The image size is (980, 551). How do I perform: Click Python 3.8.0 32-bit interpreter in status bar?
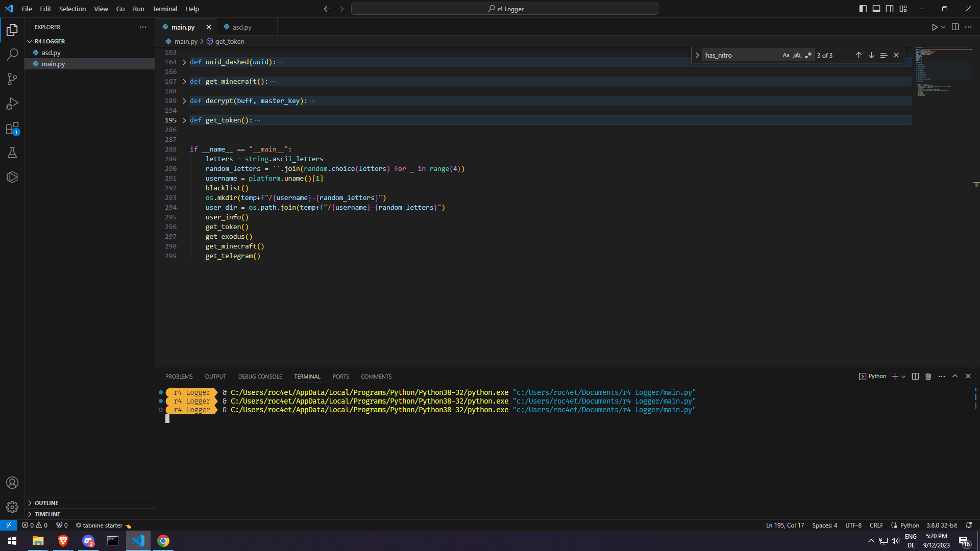941,525
